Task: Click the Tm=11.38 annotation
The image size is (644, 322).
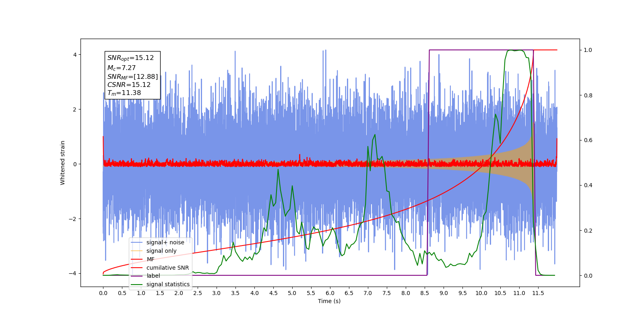Action: pos(124,93)
